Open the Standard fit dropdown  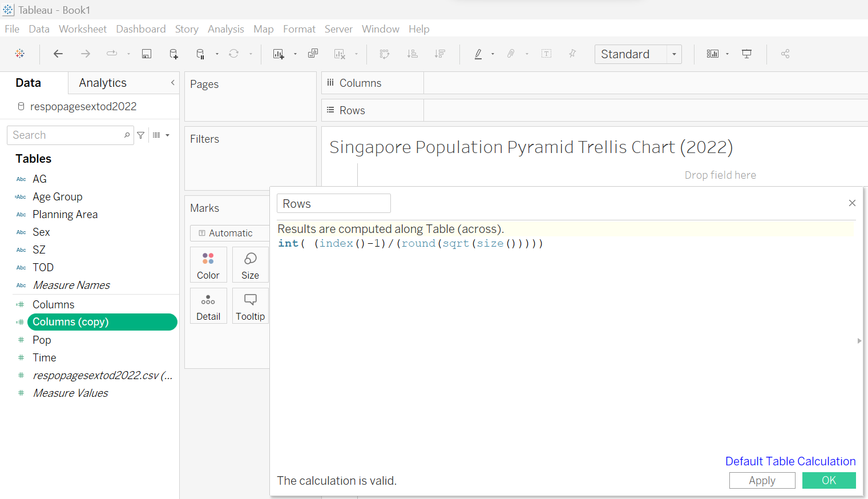coord(674,54)
